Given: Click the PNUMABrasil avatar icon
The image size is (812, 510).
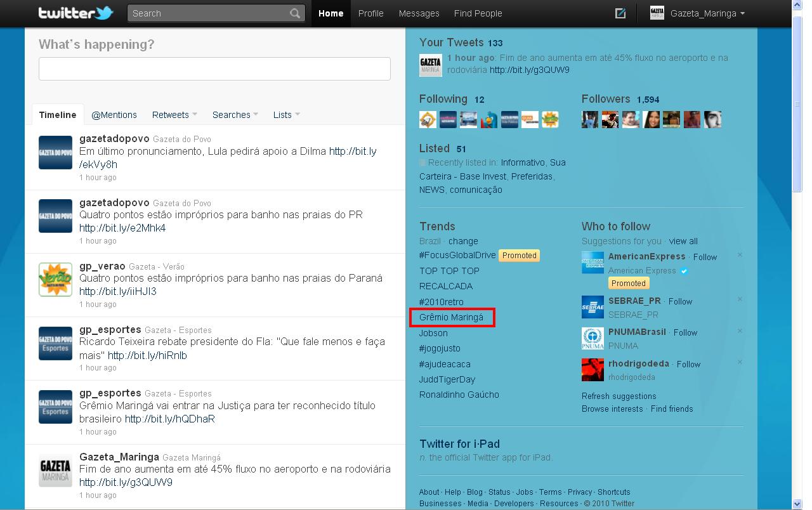Looking at the screenshot, I should [x=593, y=338].
